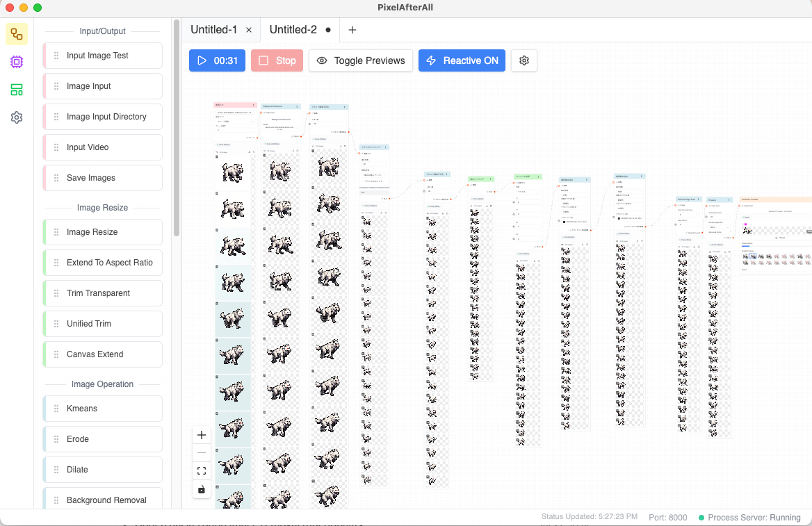Open the node graph editor sidebar icon
This screenshot has height=526, width=812.
17,34
